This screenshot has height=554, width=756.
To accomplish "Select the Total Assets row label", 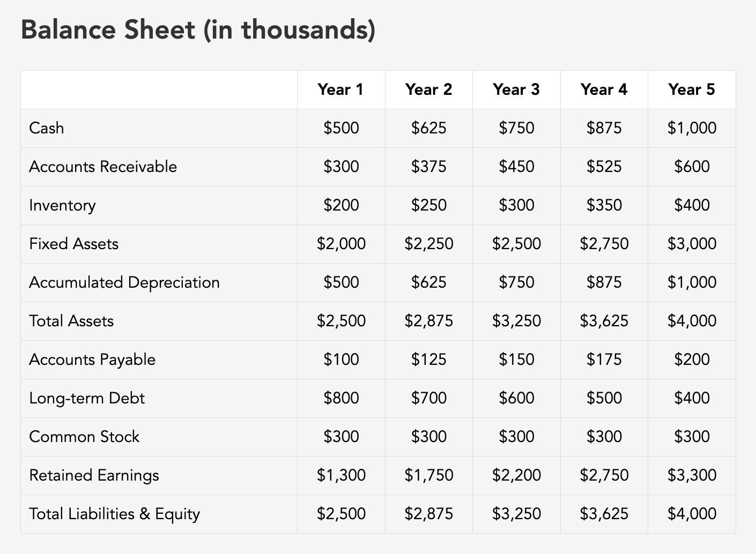I will click(x=71, y=321).
